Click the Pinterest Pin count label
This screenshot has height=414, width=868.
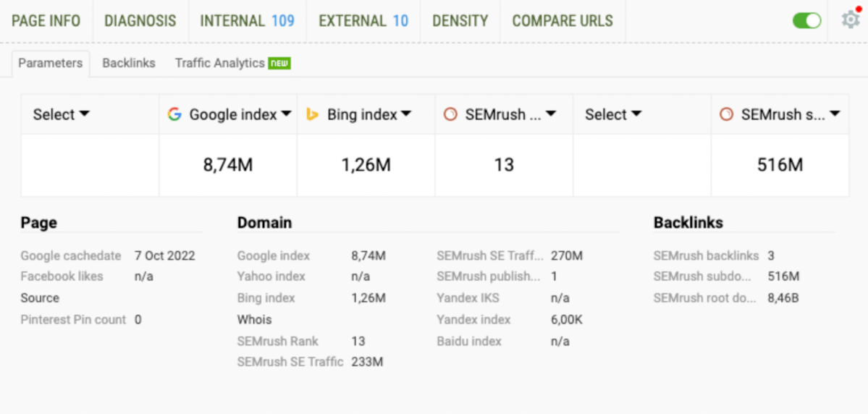coord(73,319)
